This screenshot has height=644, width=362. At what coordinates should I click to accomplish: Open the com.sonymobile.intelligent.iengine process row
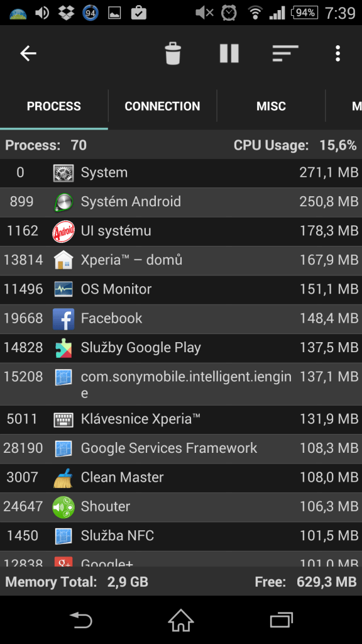point(181,384)
